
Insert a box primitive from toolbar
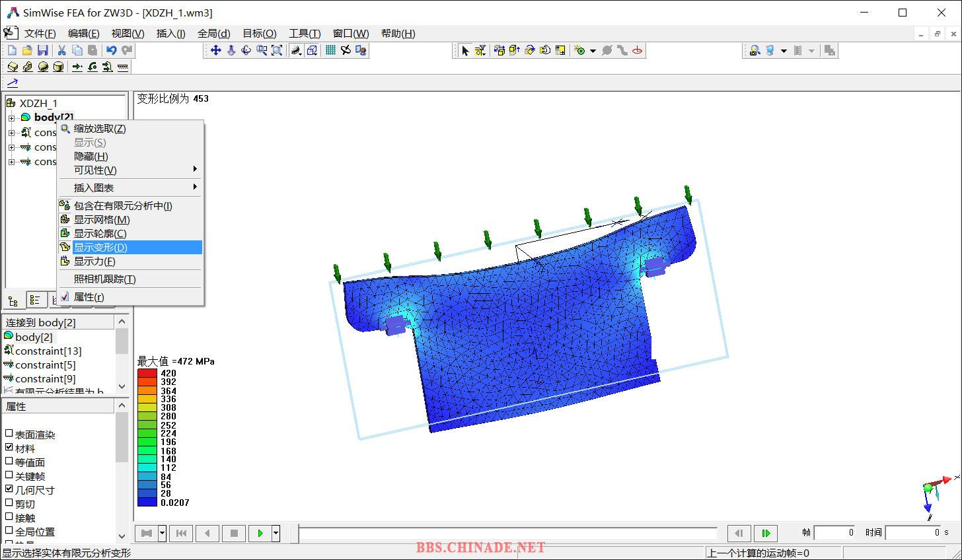click(x=13, y=67)
